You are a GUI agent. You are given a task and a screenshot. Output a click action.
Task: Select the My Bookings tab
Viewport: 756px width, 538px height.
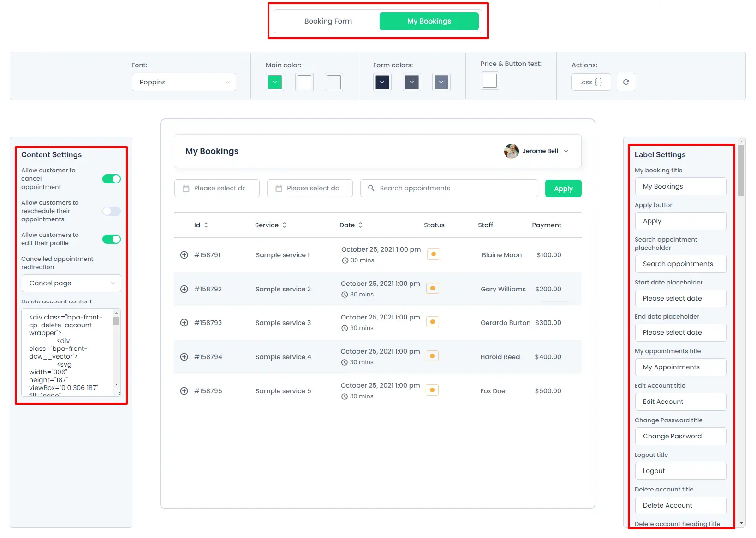click(x=429, y=21)
